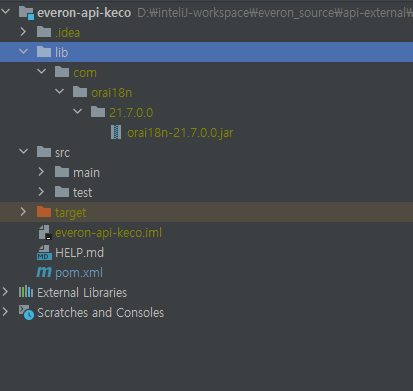413x391 pixels.
Task: Expand the main folder
Action: point(41,172)
